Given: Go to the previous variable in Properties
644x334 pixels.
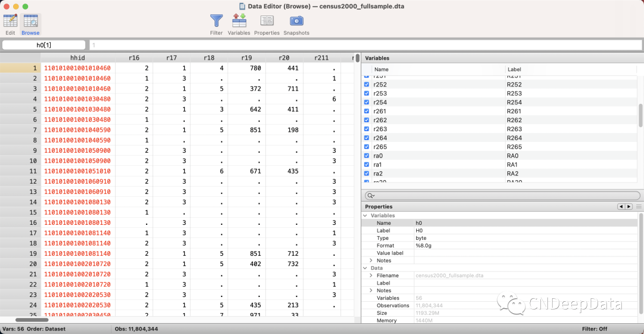Looking at the screenshot, I should pos(621,206).
